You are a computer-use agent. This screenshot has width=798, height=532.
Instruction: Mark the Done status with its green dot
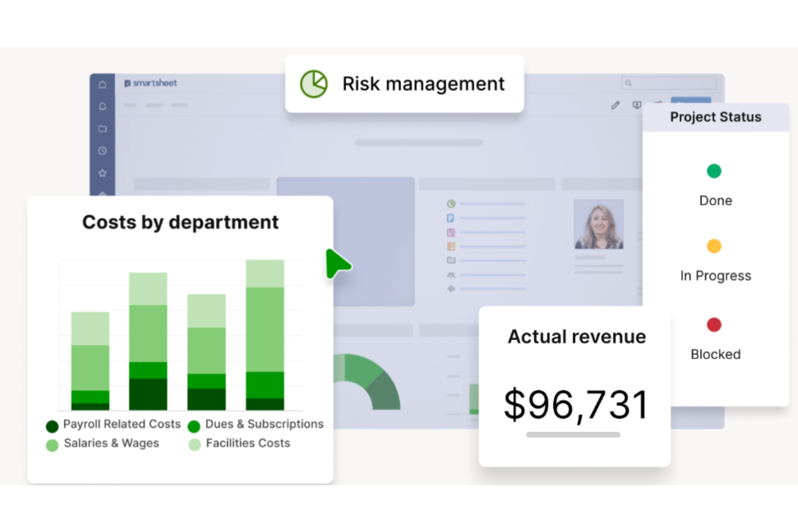tap(714, 171)
